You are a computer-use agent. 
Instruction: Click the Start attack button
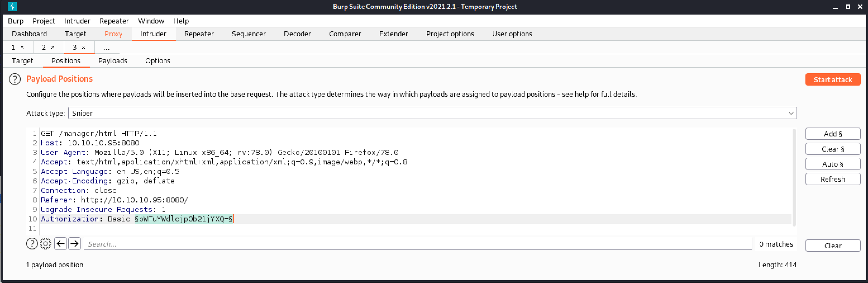[833, 80]
